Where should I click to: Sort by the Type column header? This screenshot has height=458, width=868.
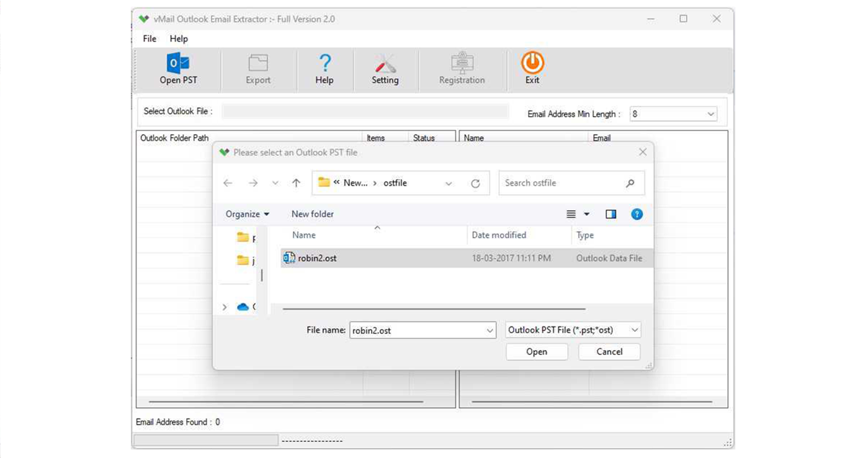tap(585, 235)
